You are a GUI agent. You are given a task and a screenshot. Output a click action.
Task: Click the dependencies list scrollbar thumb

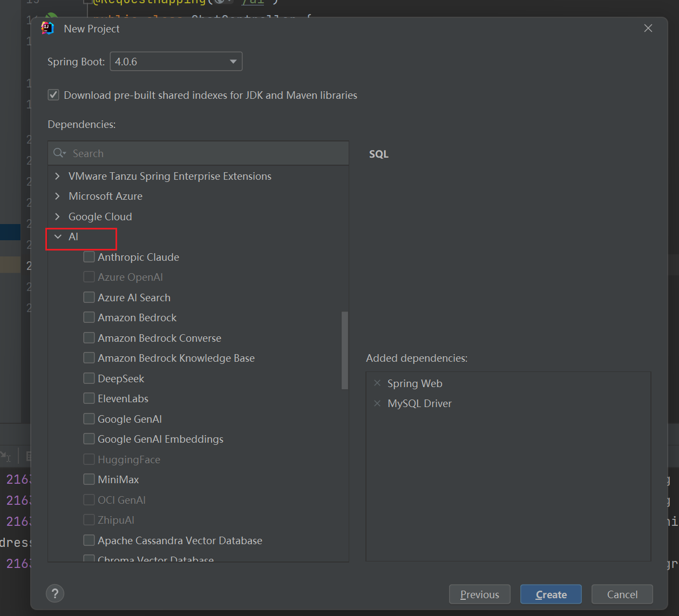pos(345,350)
